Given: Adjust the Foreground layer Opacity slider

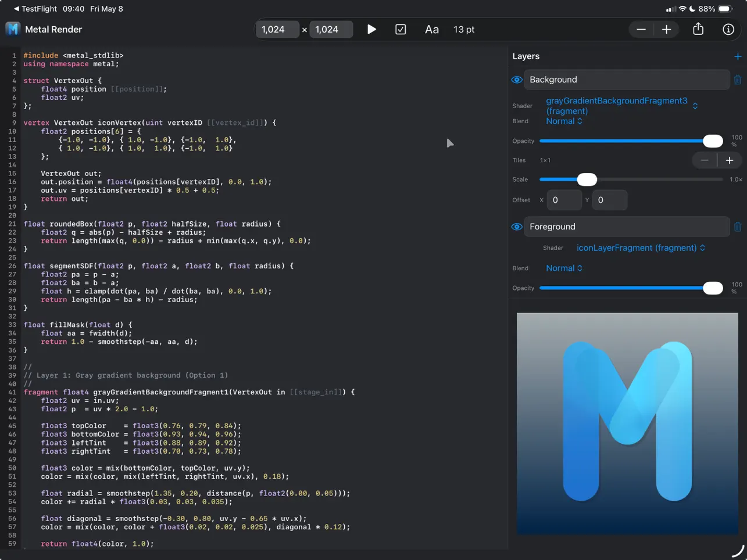Looking at the screenshot, I should (x=631, y=288).
